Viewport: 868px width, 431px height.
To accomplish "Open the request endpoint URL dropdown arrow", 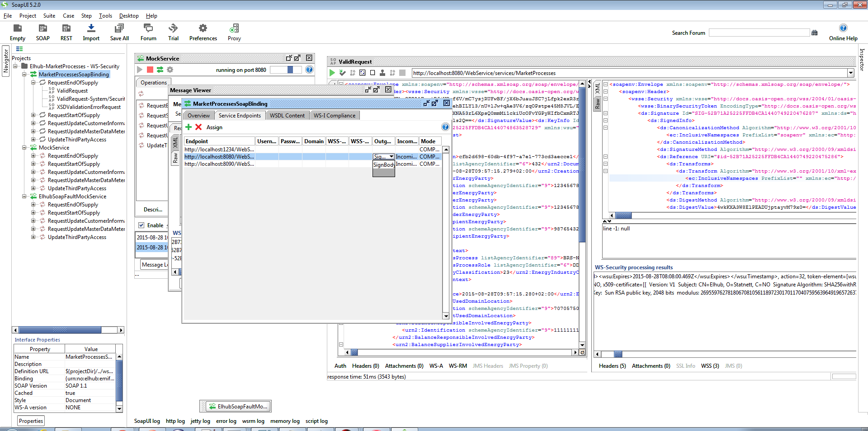I will tap(850, 73).
